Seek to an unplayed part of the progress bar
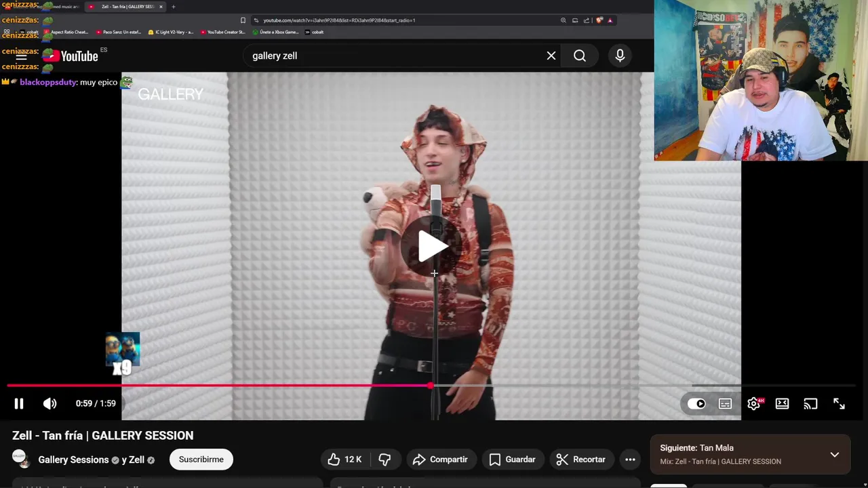Screen dimensions: 868x488 coord(644,386)
